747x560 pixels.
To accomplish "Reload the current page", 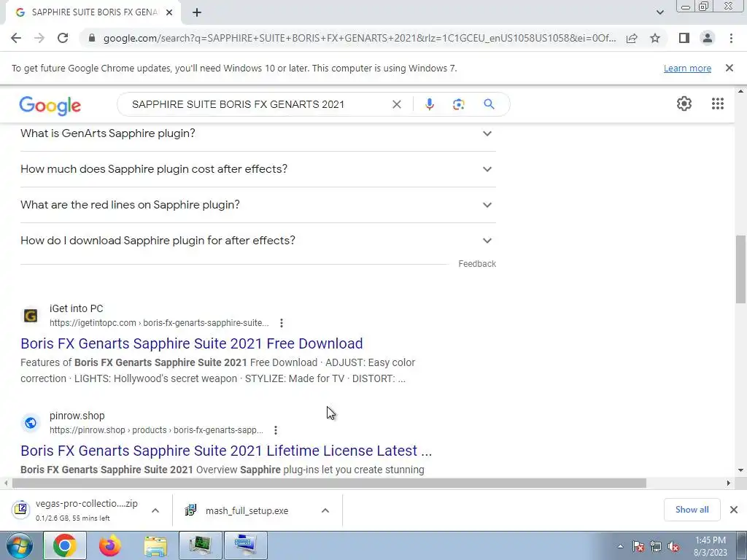I will tap(63, 38).
